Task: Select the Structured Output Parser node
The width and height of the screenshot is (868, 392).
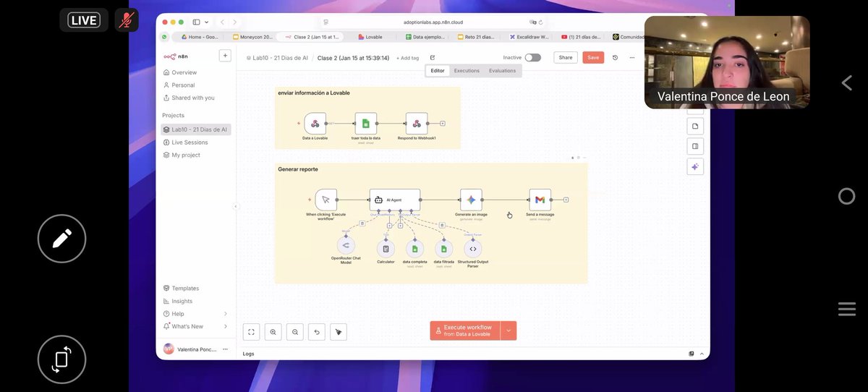Action: 473,248
